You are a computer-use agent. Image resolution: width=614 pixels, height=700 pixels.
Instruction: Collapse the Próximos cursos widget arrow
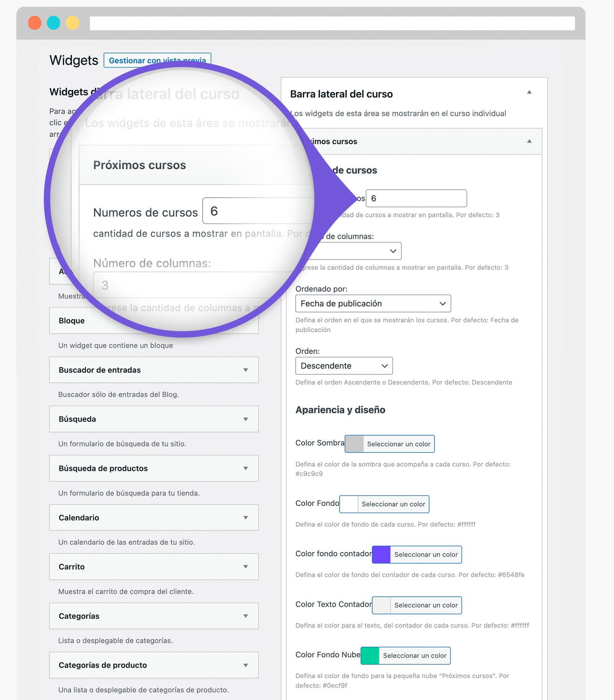coord(529,141)
